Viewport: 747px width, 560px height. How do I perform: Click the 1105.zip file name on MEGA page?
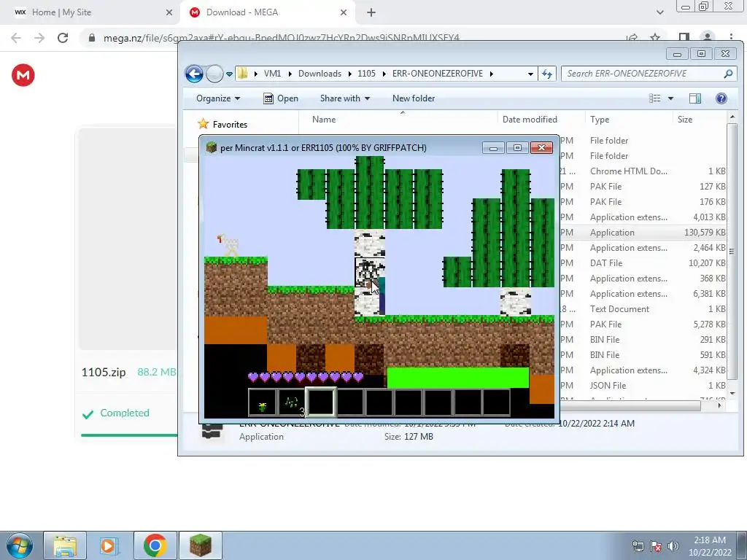click(x=104, y=372)
